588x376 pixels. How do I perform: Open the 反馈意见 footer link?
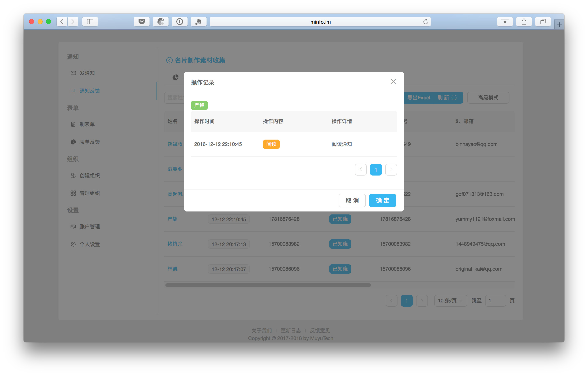320,331
